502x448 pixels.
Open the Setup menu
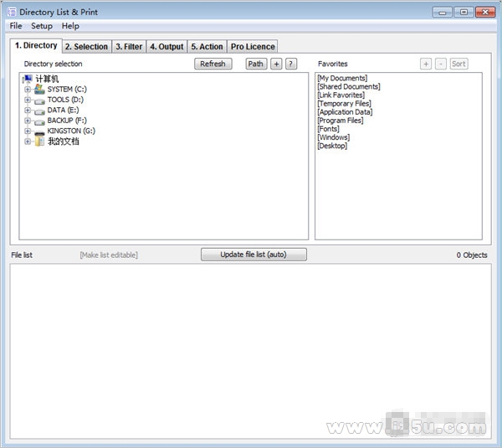click(x=42, y=26)
